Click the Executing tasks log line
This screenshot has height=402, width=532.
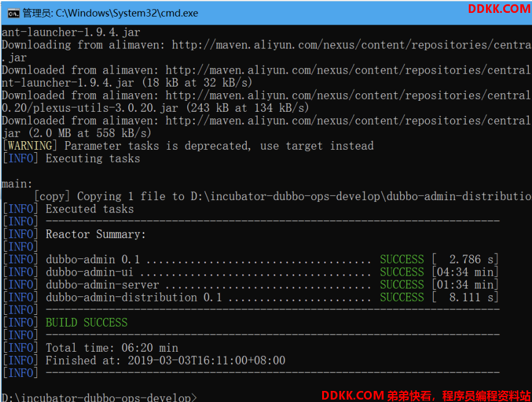(x=93, y=158)
